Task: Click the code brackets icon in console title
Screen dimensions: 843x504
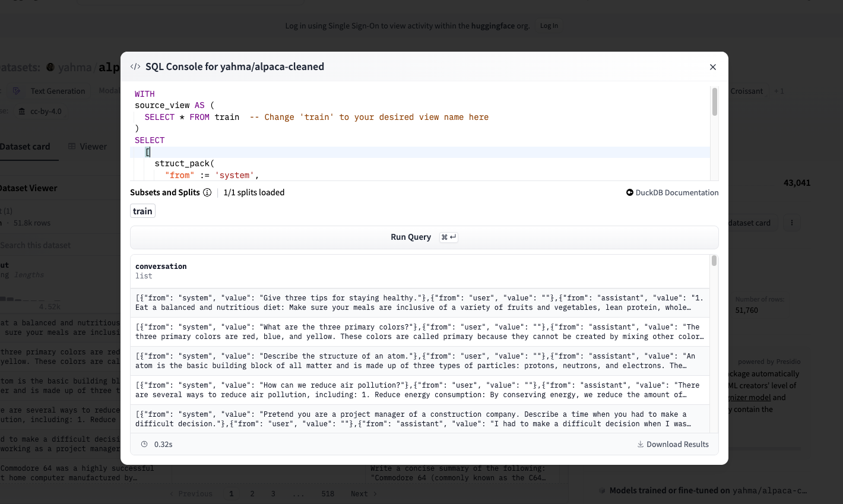Action: coord(135,66)
